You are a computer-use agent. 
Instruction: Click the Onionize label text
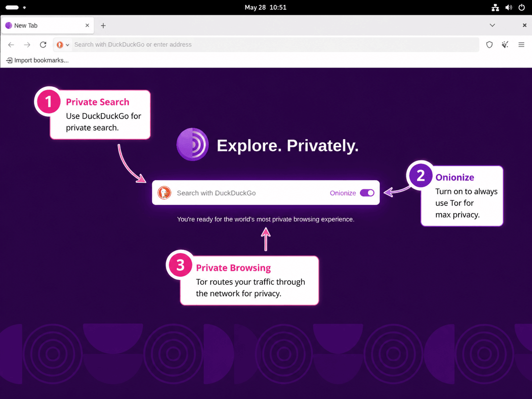coord(343,193)
